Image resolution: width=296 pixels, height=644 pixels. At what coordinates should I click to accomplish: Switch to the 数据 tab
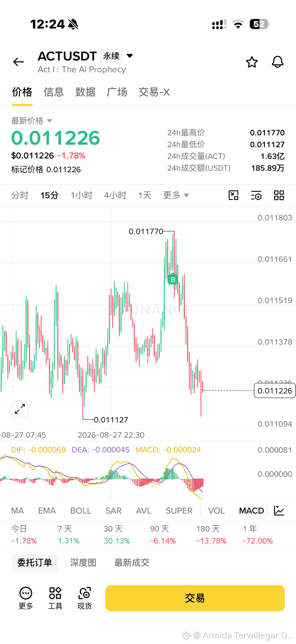coord(85,92)
